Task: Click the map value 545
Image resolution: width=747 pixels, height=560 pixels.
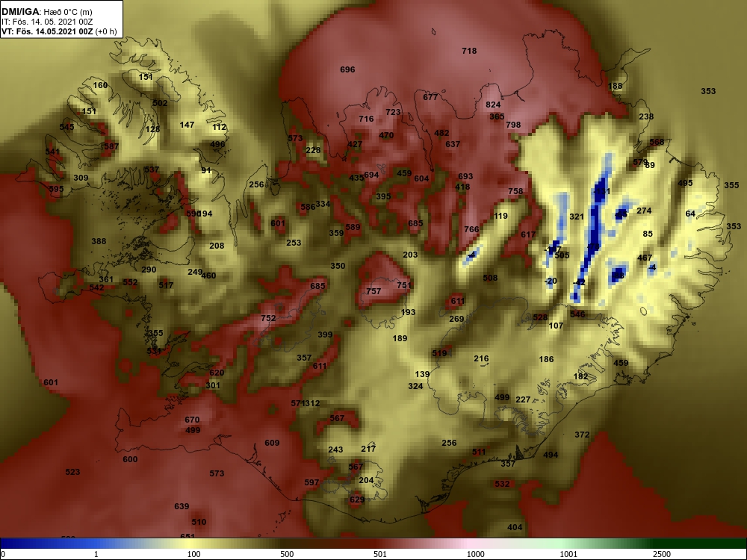Action: [66, 127]
